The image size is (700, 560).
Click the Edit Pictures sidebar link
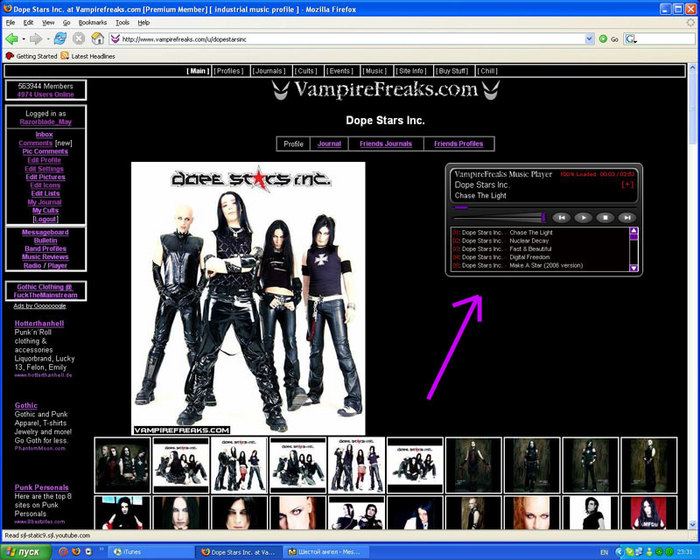[46, 177]
